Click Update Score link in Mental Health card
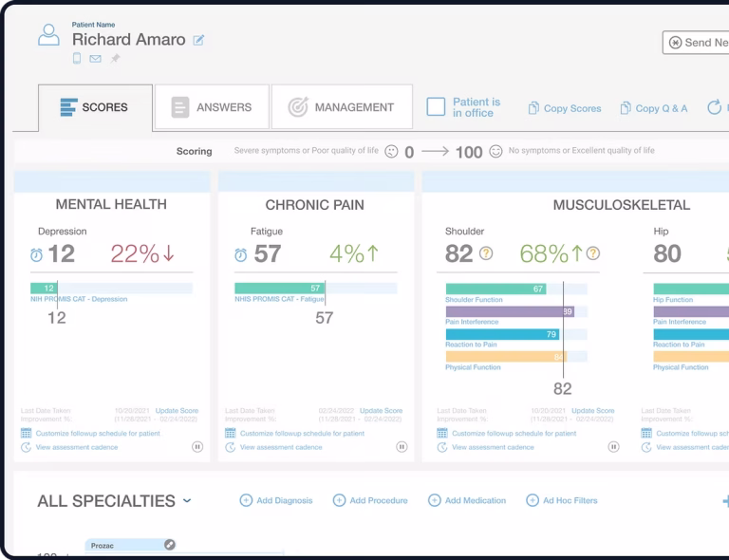 (178, 411)
